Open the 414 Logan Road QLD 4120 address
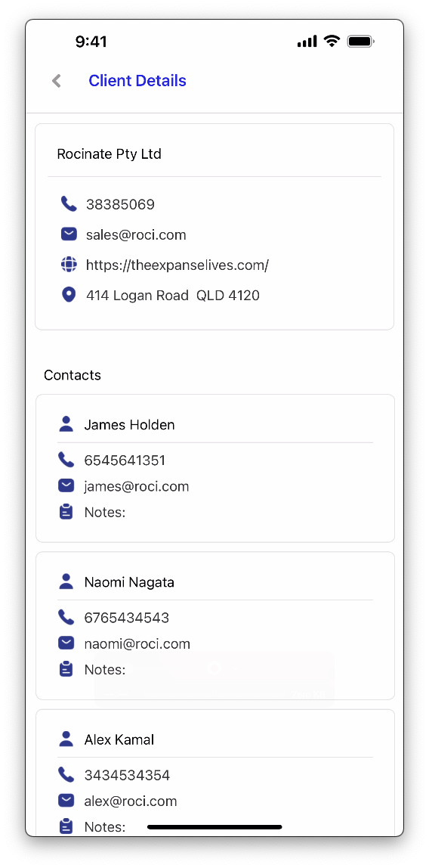429x868 pixels. coord(172,296)
